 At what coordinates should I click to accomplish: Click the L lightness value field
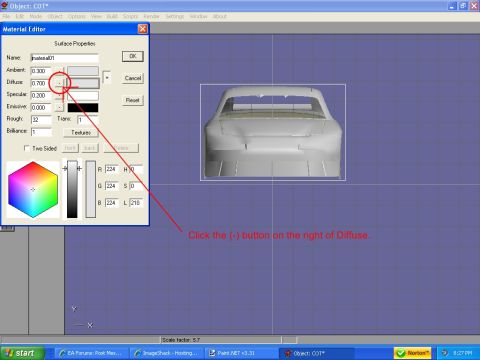point(136,203)
